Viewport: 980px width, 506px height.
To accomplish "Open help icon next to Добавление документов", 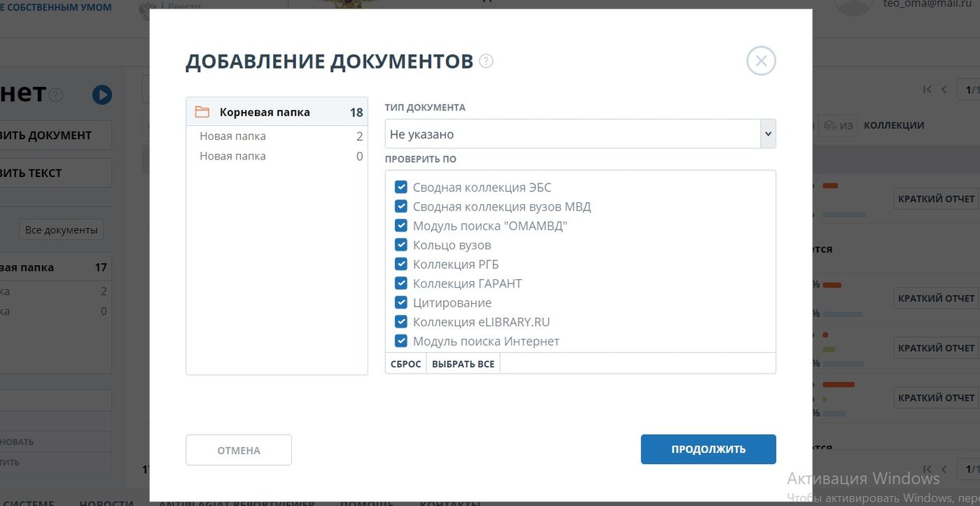I will click(486, 61).
